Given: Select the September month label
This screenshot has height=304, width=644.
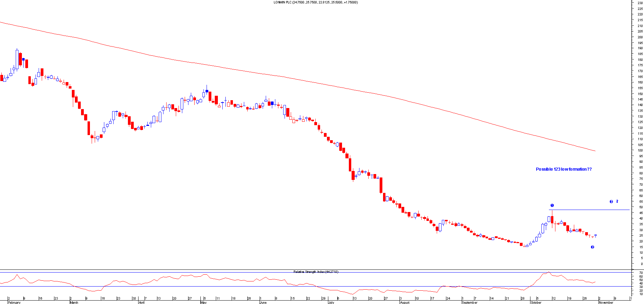Looking at the screenshot, I should [469, 302].
